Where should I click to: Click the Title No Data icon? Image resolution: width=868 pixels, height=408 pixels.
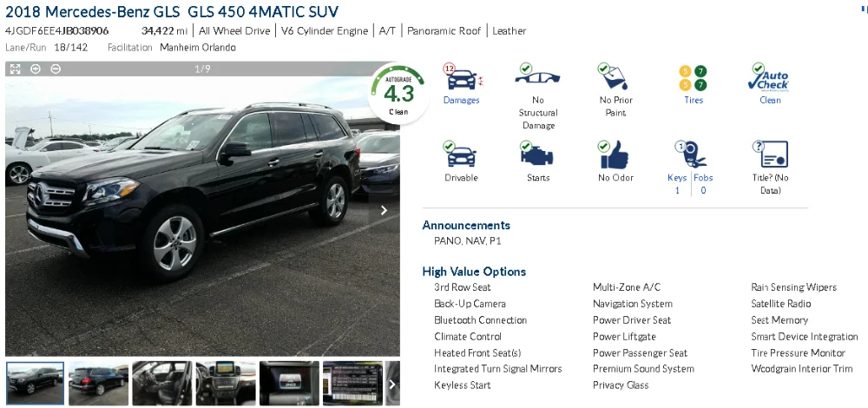point(771,154)
